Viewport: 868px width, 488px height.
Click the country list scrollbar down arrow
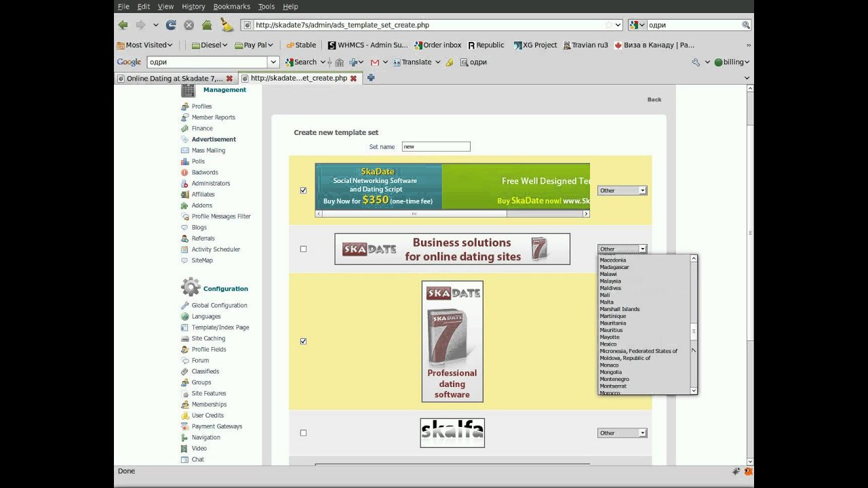694,391
